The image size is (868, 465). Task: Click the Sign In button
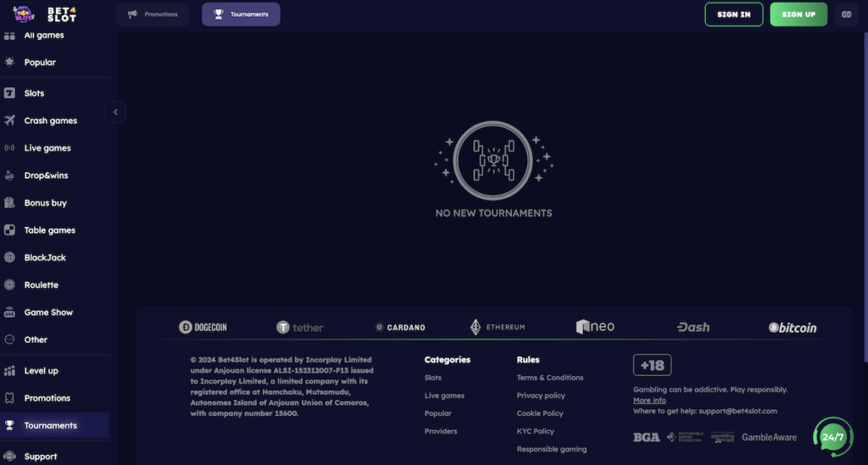coord(733,14)
